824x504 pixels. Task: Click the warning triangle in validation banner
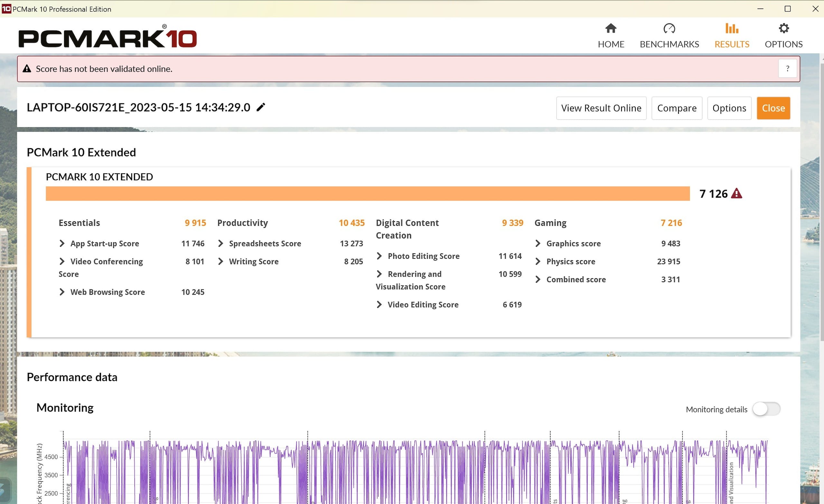[27, 69]
